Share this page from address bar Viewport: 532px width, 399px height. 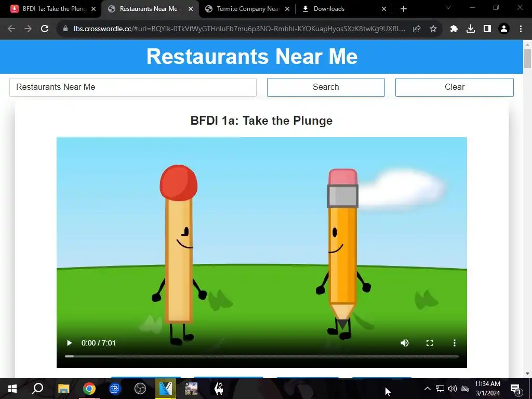[x=417, y=29]
